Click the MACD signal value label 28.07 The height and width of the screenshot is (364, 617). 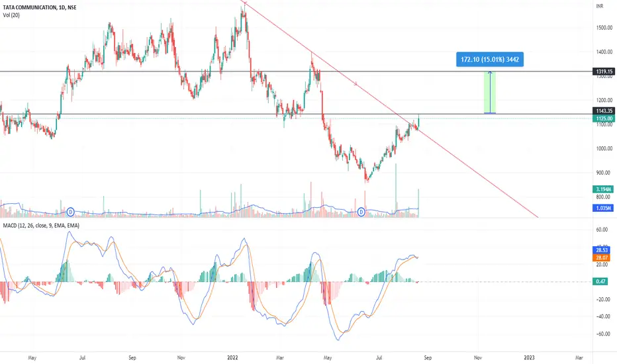(x=602, y=257)
